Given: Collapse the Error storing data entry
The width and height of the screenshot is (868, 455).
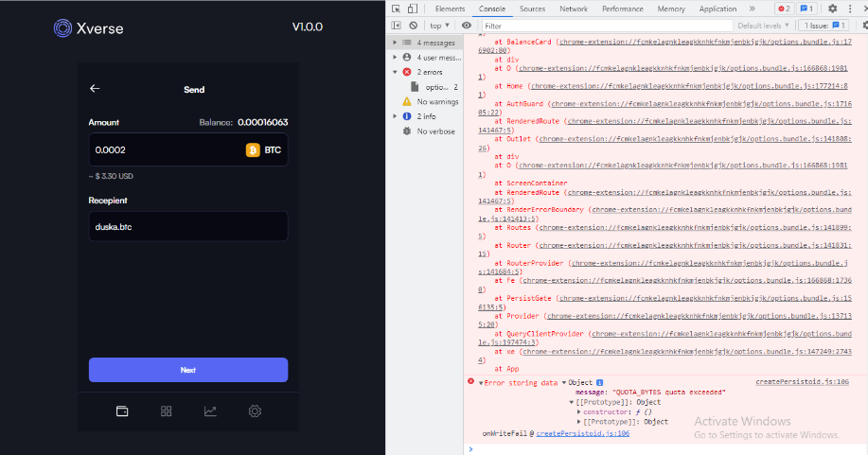Looking at the screenshot, I should click(x=481, y=383).
